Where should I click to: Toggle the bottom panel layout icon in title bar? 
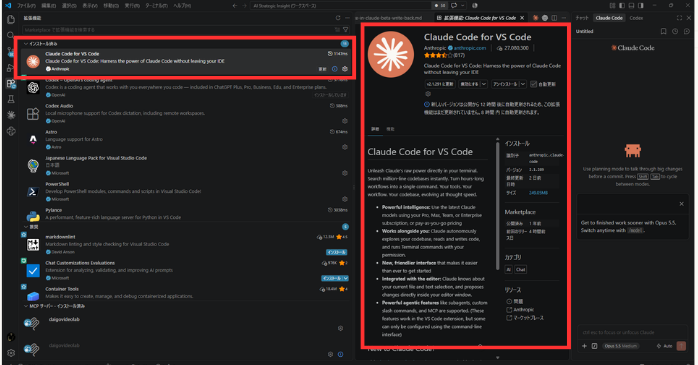pos(631,6)
